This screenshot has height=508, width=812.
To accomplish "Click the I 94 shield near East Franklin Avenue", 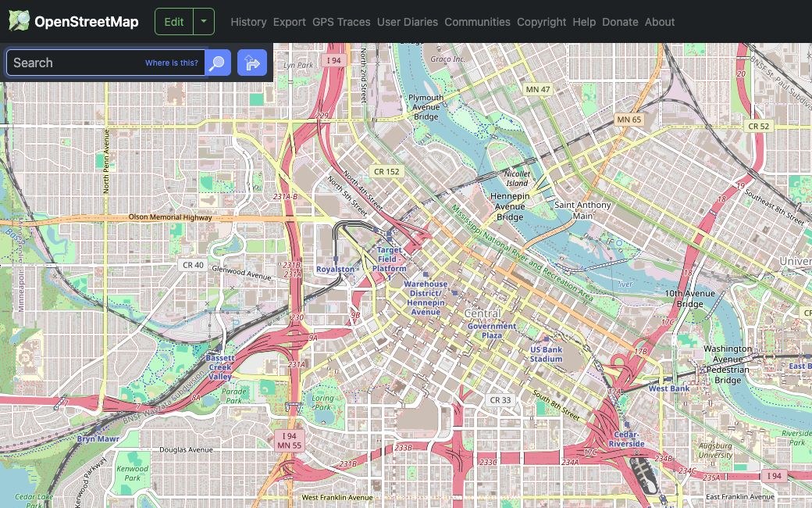I will click(775, 475).
